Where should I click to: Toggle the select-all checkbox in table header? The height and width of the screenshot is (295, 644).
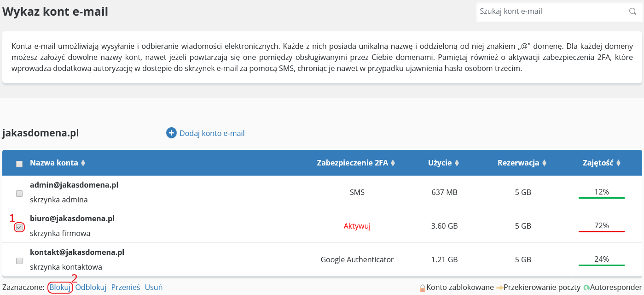[x=19, y=164]
